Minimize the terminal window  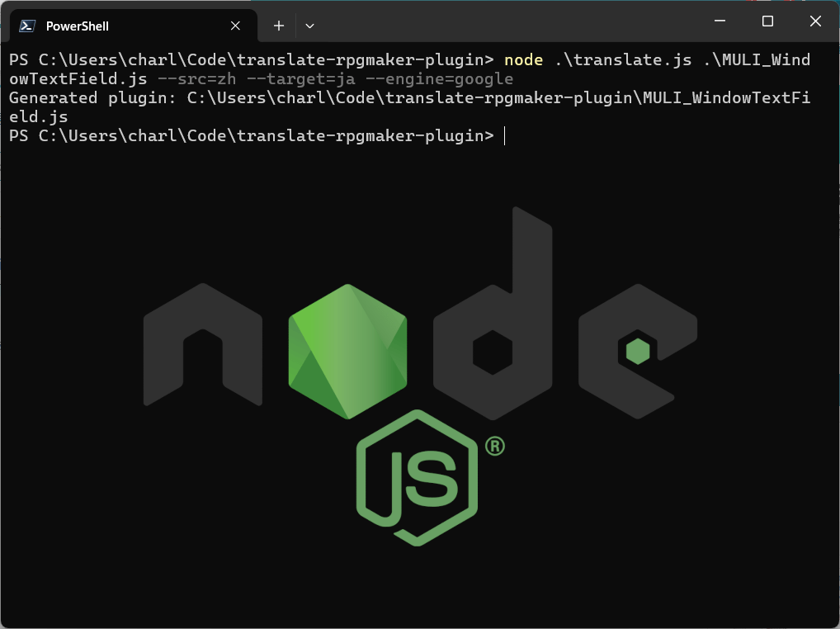[x=719, y=21]
